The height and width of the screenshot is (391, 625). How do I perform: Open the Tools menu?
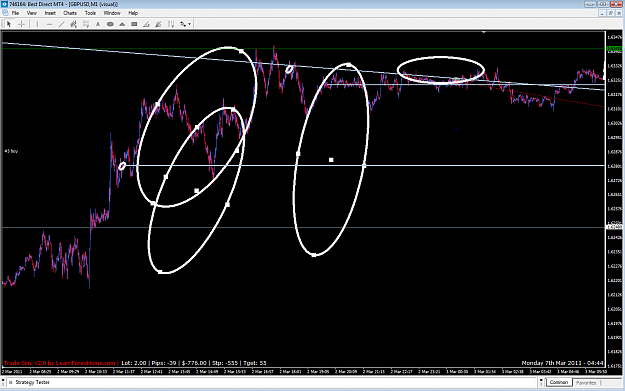(x=90, y=13)
